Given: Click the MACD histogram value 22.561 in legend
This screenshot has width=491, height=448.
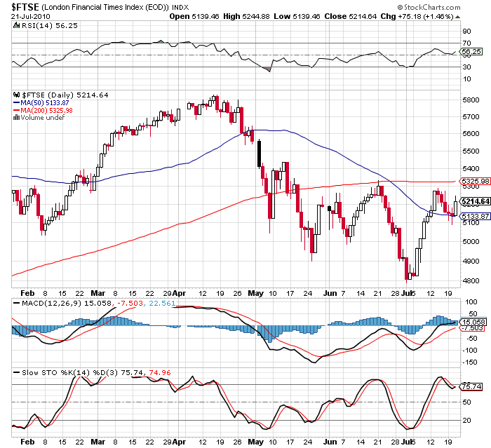Looking at the screenshot, I should 162,304.
